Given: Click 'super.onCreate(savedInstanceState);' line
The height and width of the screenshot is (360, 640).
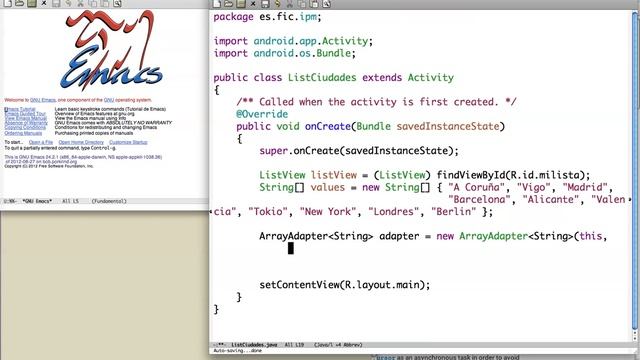Looking at the screenshot, I should (359, 151).
